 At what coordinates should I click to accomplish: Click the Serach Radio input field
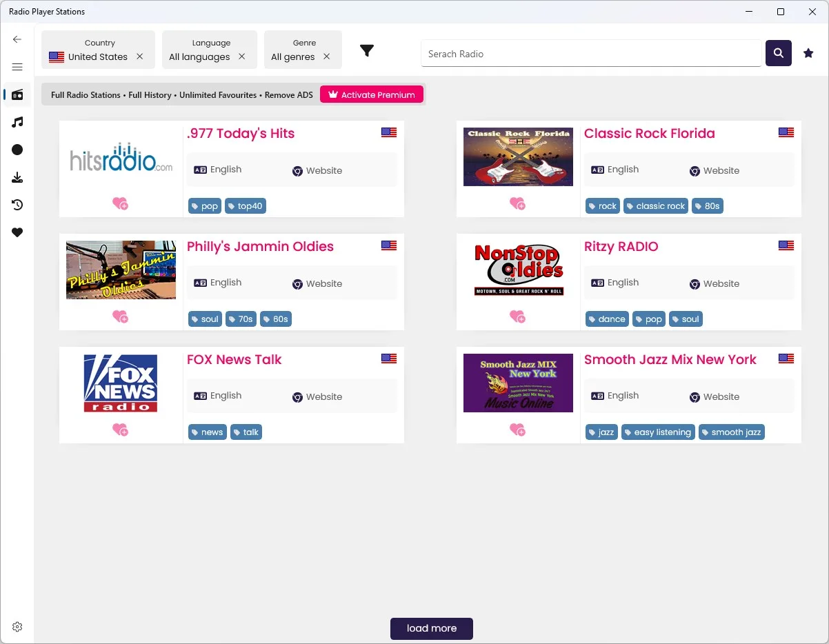pos(591,53)
